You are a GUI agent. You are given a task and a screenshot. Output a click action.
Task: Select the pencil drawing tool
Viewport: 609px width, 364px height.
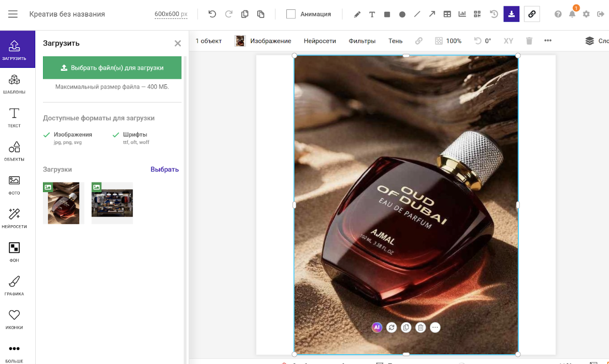357,14
